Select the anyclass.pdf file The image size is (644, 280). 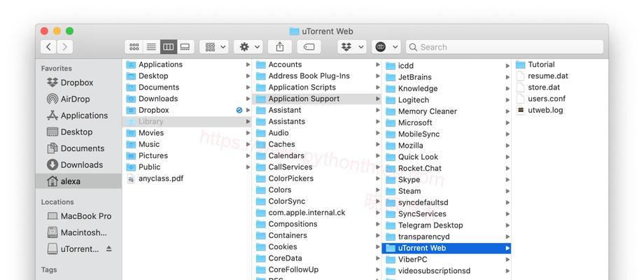point(188,178)
